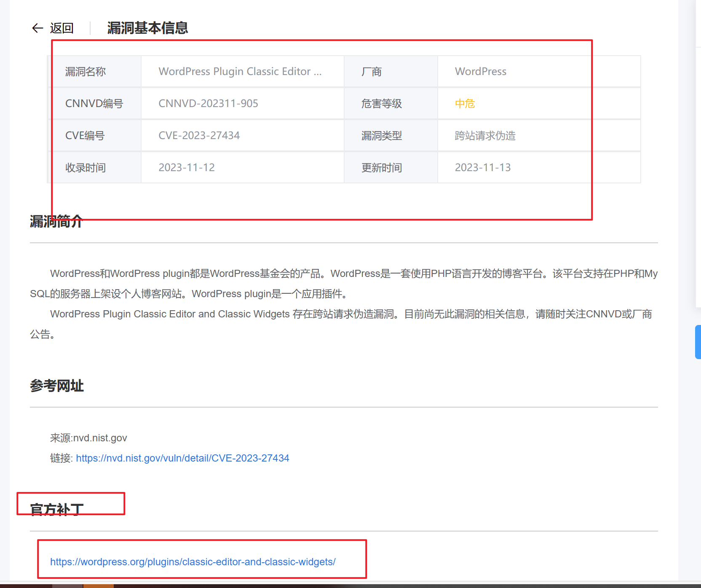Click the vendor value WordPress
The image size is (701, 588).
tap(481, 72)
